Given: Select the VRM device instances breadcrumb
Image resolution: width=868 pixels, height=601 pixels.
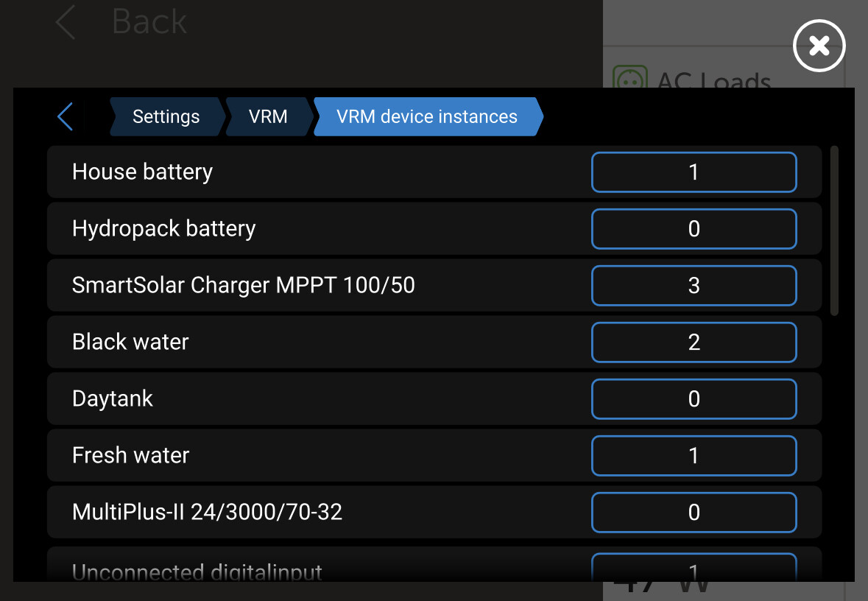Looking at the screenshot, I should coord(427,117).
